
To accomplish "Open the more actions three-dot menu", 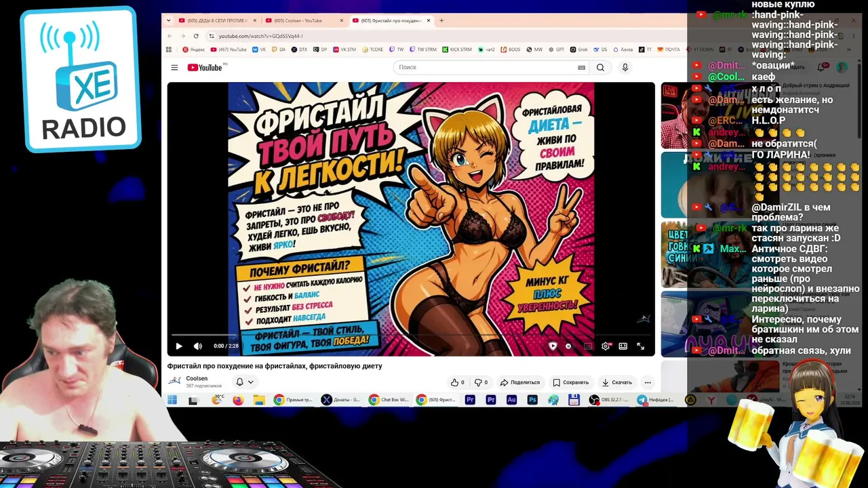I will 648,382.
